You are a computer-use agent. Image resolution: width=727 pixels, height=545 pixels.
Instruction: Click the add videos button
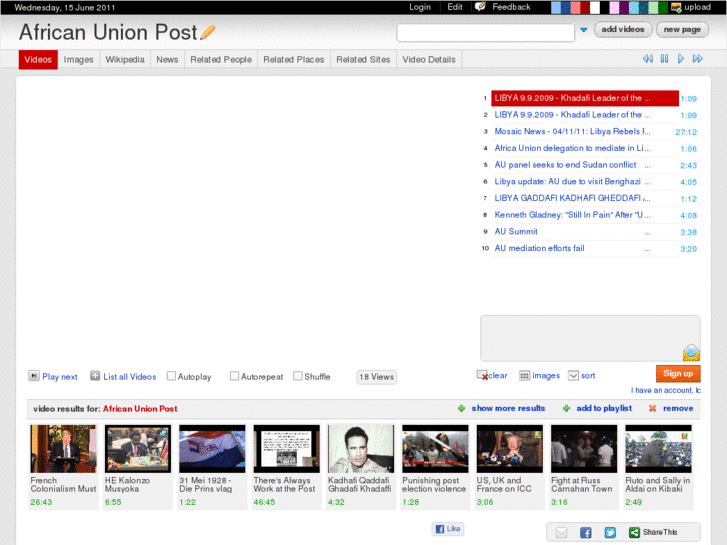(623, 30)
